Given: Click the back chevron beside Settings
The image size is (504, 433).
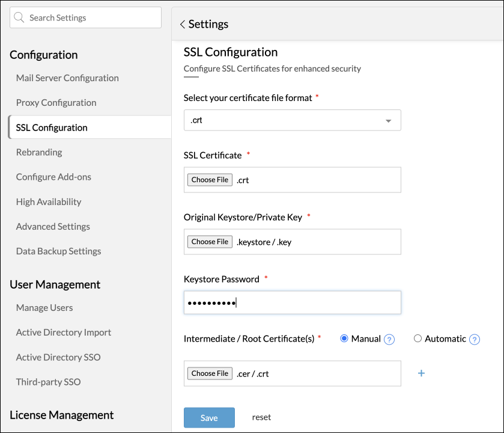Looking at the screenshot, I should [182, 25].
